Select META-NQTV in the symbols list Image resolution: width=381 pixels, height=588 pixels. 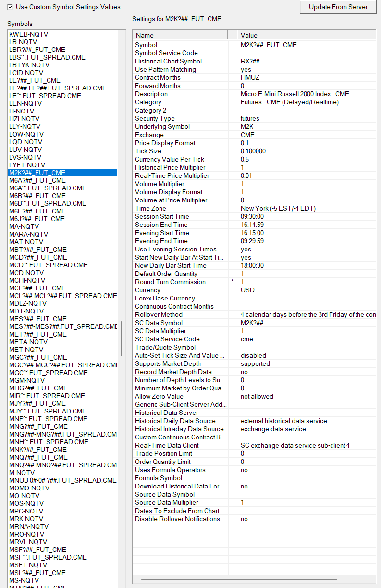[x=28, y=342]
